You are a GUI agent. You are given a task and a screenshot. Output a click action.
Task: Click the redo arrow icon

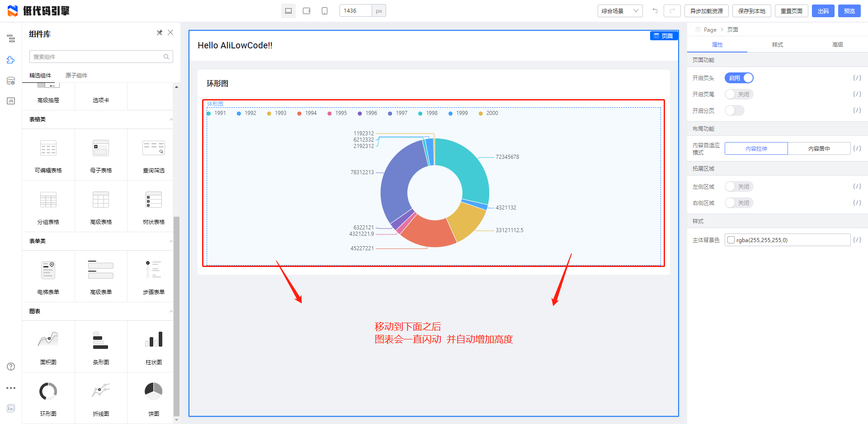672,11
